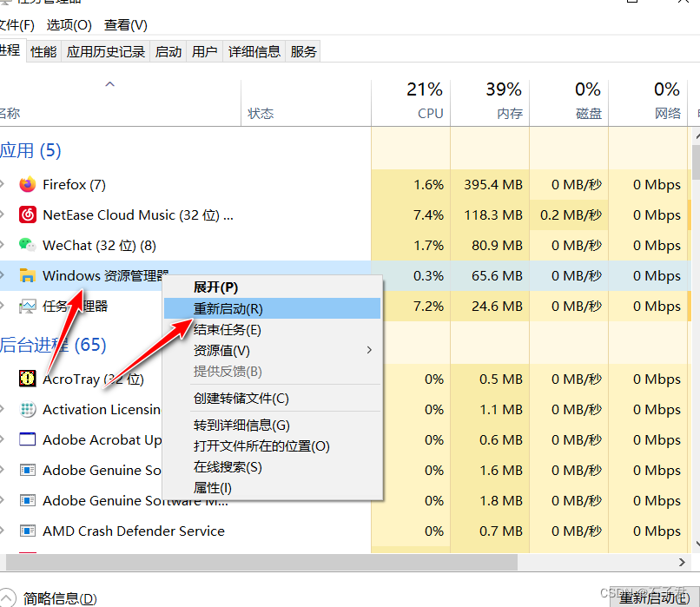Open the 选项(O) menu

(69, 25)
